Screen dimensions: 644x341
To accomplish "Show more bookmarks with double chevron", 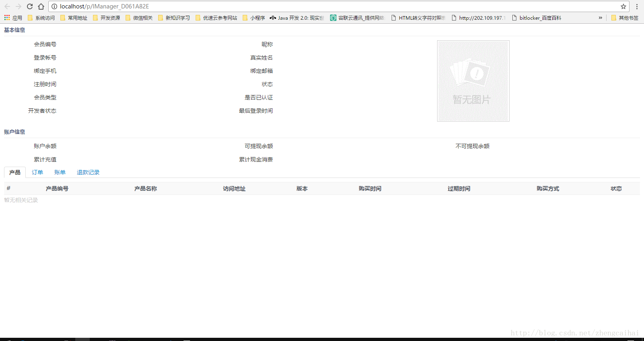I will coord(600,18).
